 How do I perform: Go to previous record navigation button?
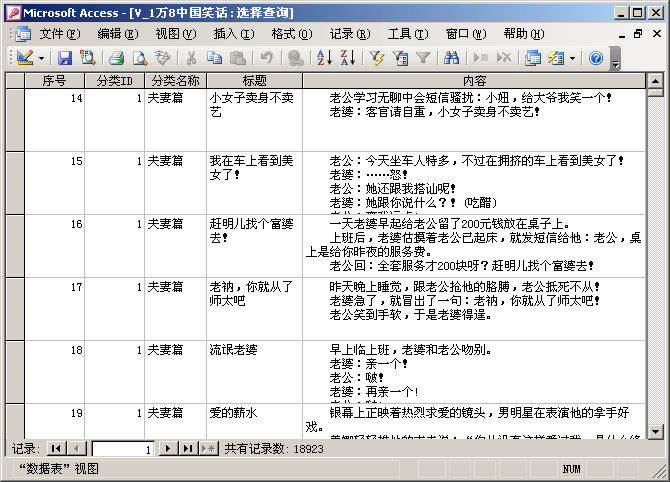click(x=76, y=449)
